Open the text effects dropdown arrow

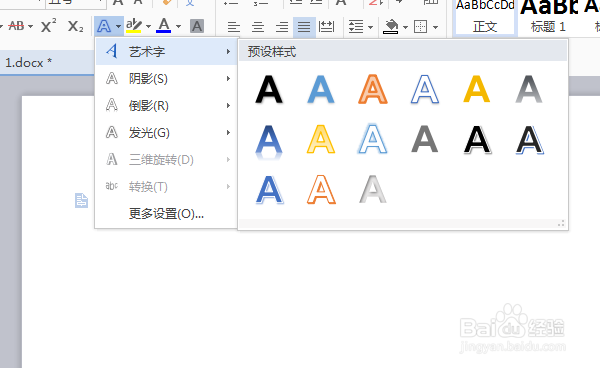(x=118, y=27)
